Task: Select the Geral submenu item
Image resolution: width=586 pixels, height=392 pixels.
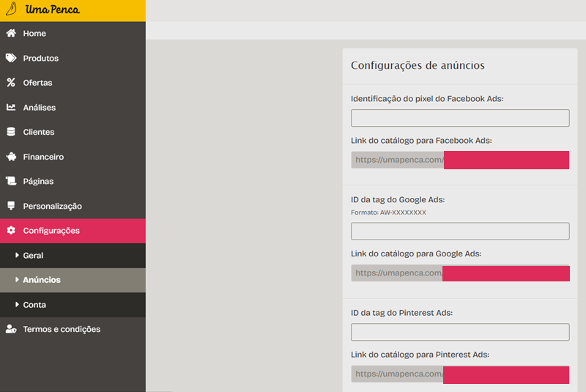Action: click(73, 256)
